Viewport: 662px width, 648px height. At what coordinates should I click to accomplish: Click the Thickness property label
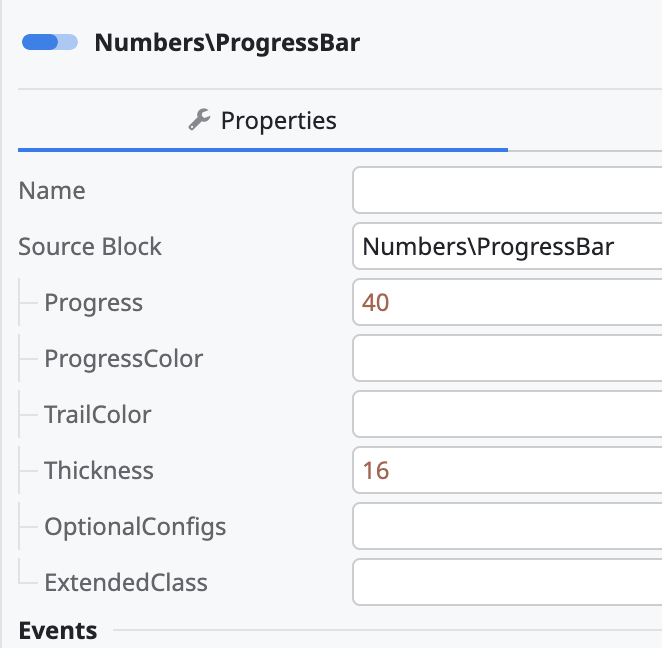point(99,471)
